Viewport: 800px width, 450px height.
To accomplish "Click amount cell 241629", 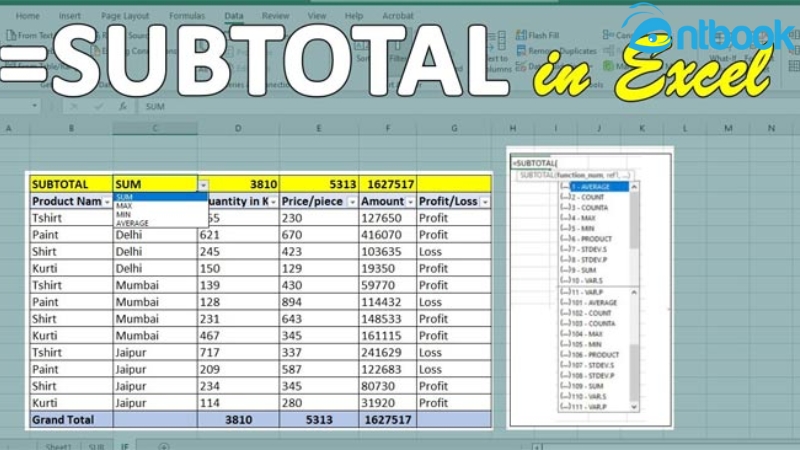I will [x=388, y=353].
